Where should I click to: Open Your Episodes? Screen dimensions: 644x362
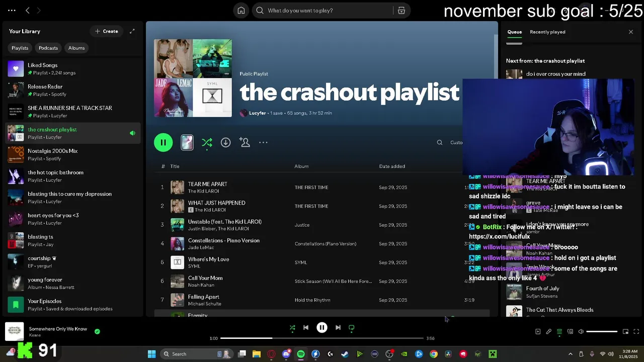(x=74, y=305)
